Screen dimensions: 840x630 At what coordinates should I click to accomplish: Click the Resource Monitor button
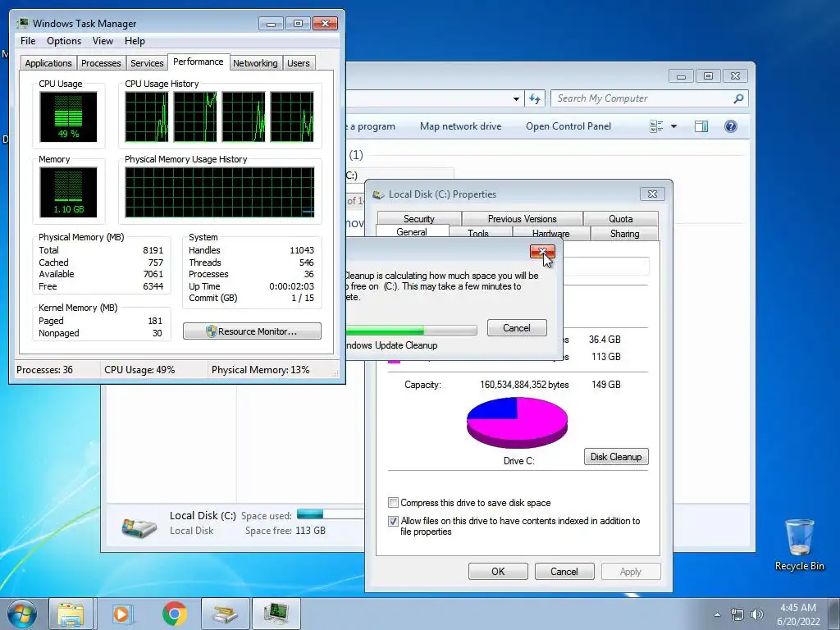pos(253,331)
